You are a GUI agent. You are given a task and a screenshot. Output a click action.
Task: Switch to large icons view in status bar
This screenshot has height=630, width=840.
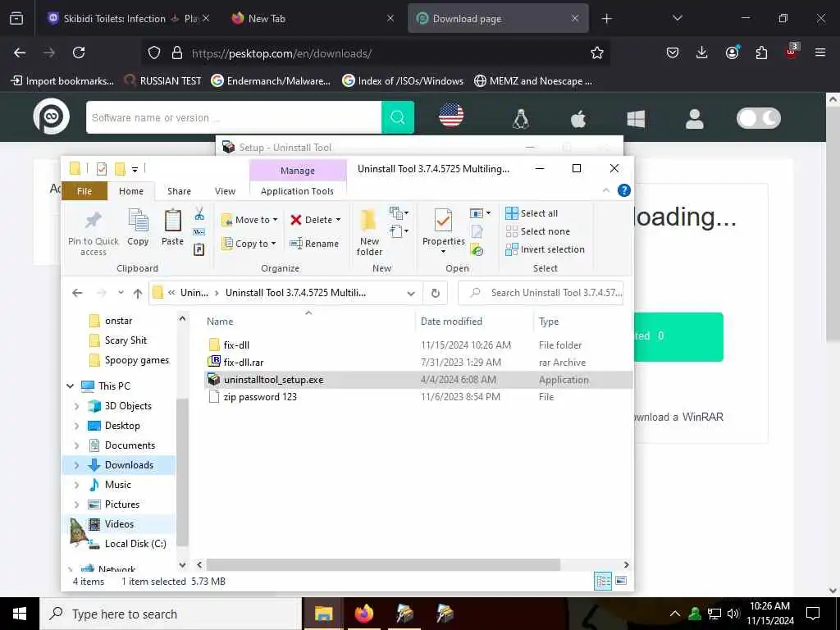click(621, 581)
